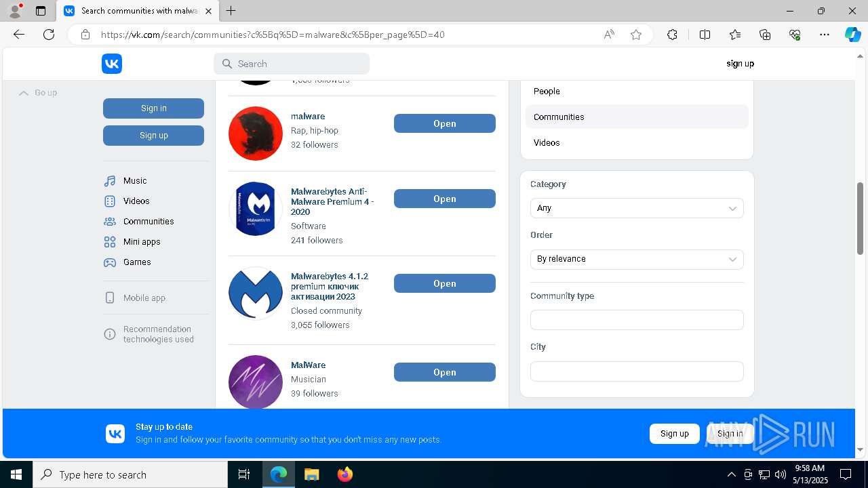
Task: Click the Go up arrow
Action: pyautogui.click(x=24, y=93)
